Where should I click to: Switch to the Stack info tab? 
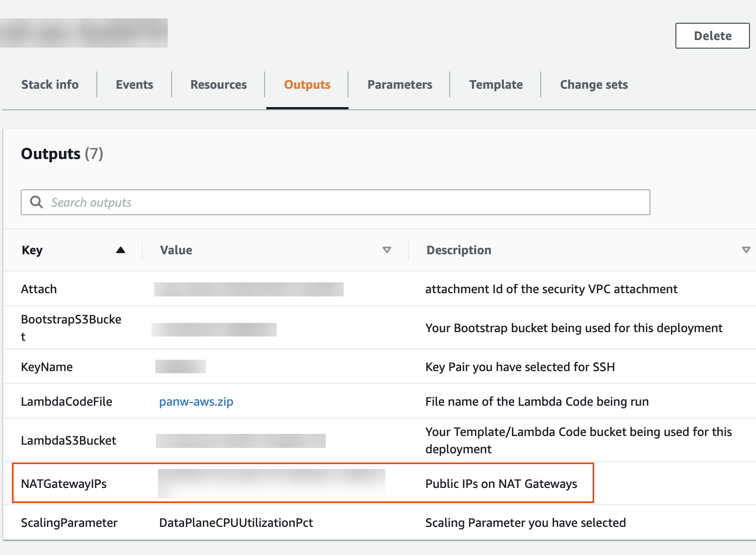point(50,85)
